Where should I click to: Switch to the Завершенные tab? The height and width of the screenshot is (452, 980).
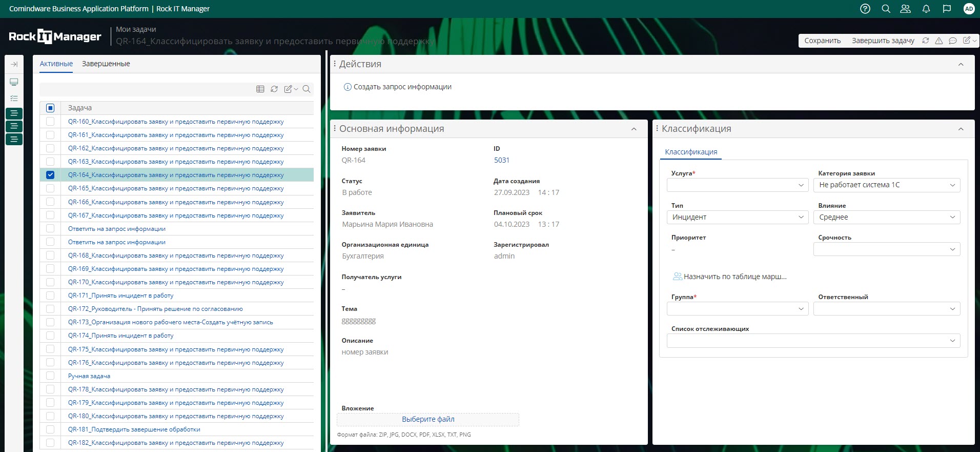pos(106,64)
